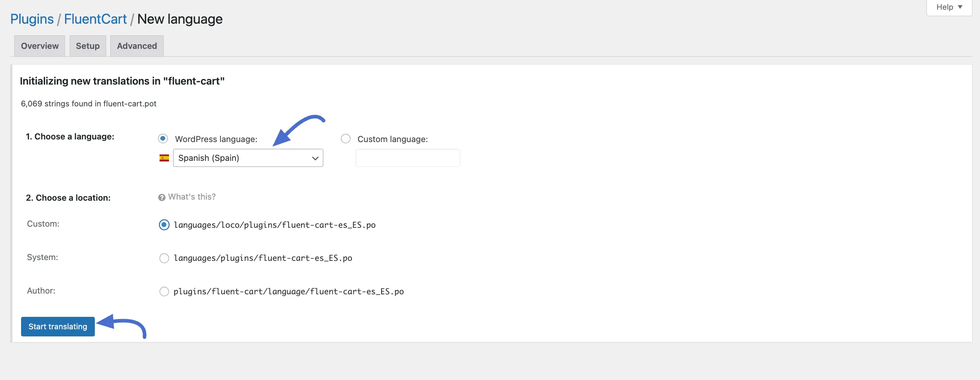The width and height of the screenshot is (980, 380).
Task: Click the question mark help icon
Action: coord(162,197)
